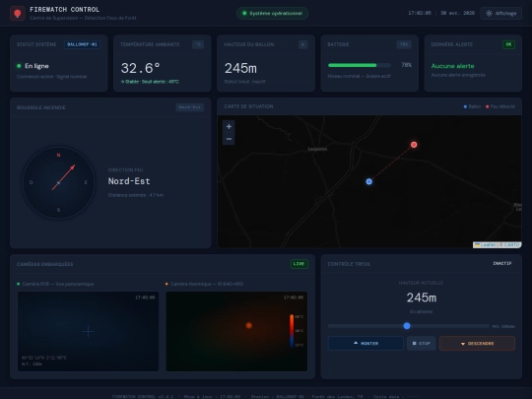
Task: Click the m unit badge on height card
Action: [303, 44]
